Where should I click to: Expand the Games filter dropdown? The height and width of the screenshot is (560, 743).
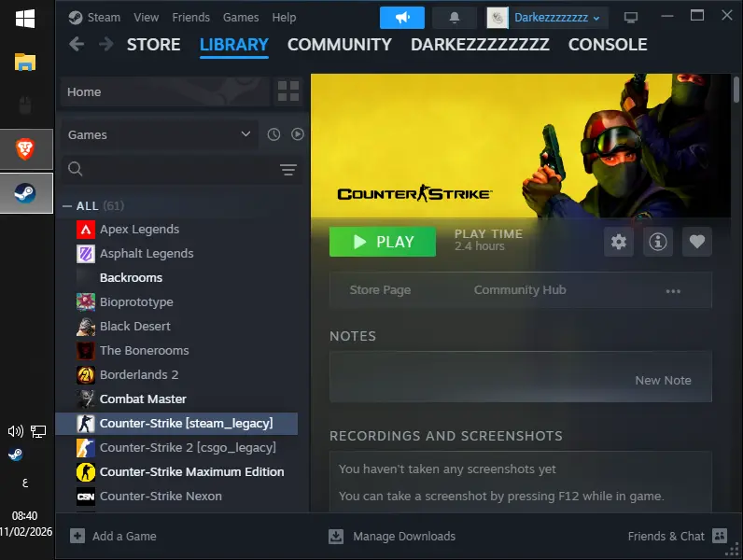tap(160, 134)
